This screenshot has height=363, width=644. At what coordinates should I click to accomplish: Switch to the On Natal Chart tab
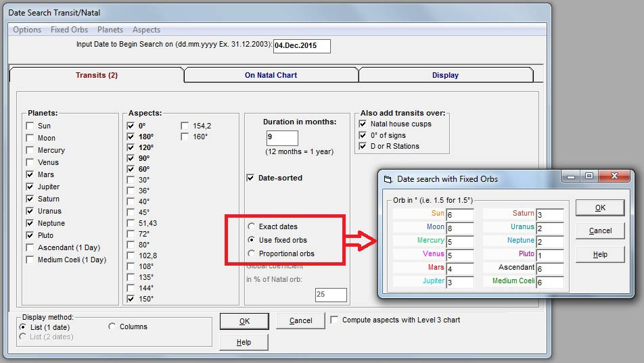271,75
